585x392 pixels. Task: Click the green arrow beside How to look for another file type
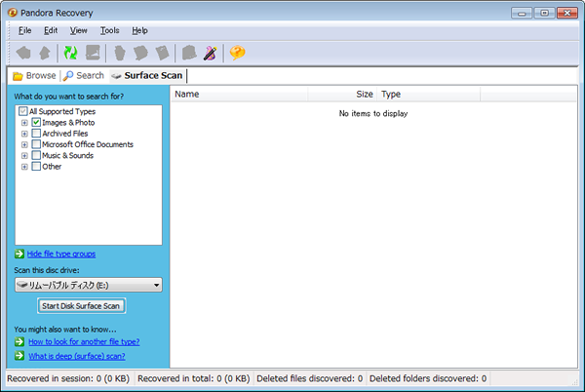click(19, 341)
